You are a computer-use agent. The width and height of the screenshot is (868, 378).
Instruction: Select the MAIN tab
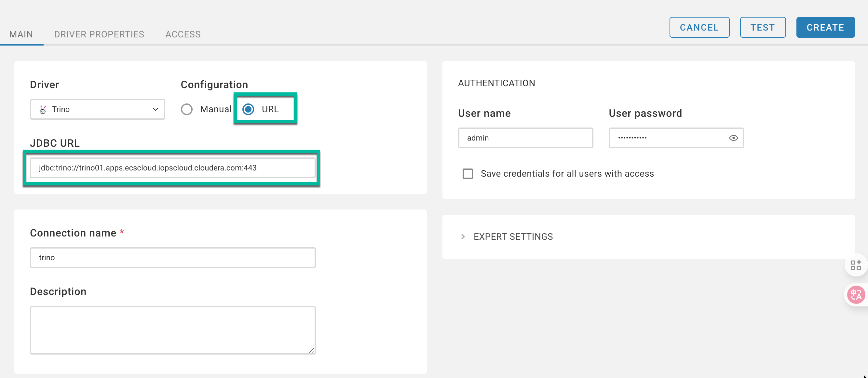pyautogui.click(x=21, y=34)
